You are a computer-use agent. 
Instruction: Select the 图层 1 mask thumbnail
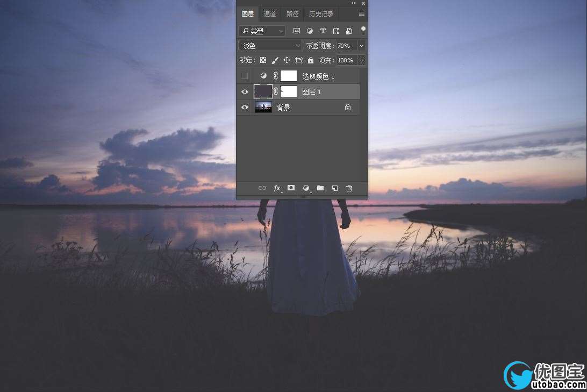point(289,92)
